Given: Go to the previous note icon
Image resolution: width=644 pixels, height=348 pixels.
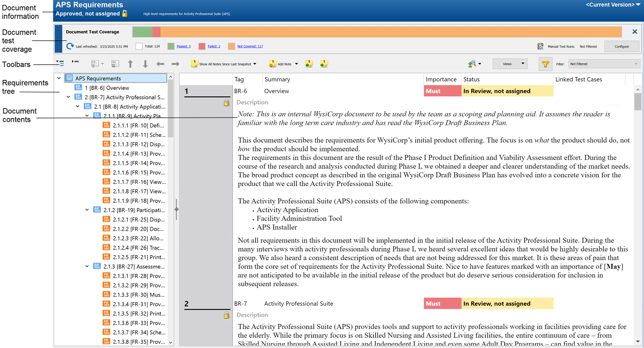Looking at the screenshot, I should point(309,64).
